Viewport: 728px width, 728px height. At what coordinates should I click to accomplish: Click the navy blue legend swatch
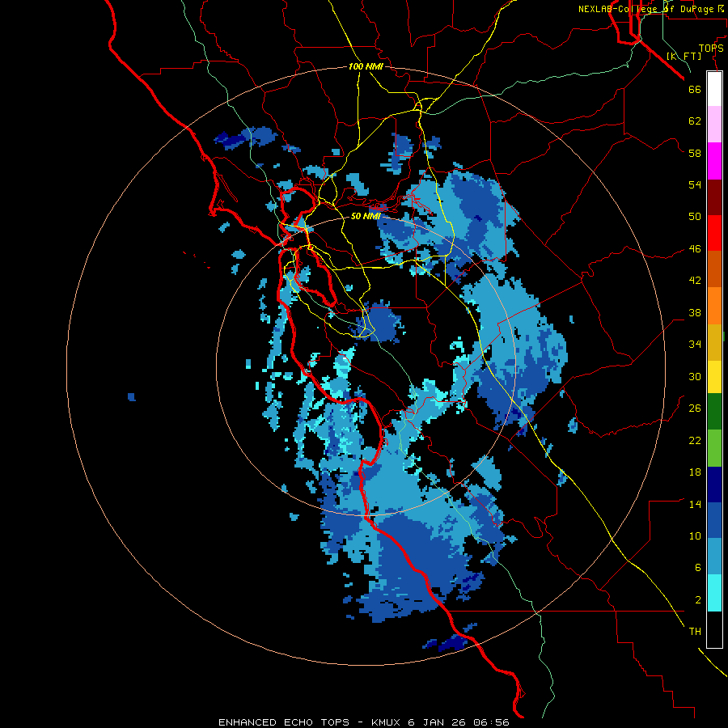(x=714, y=485)
